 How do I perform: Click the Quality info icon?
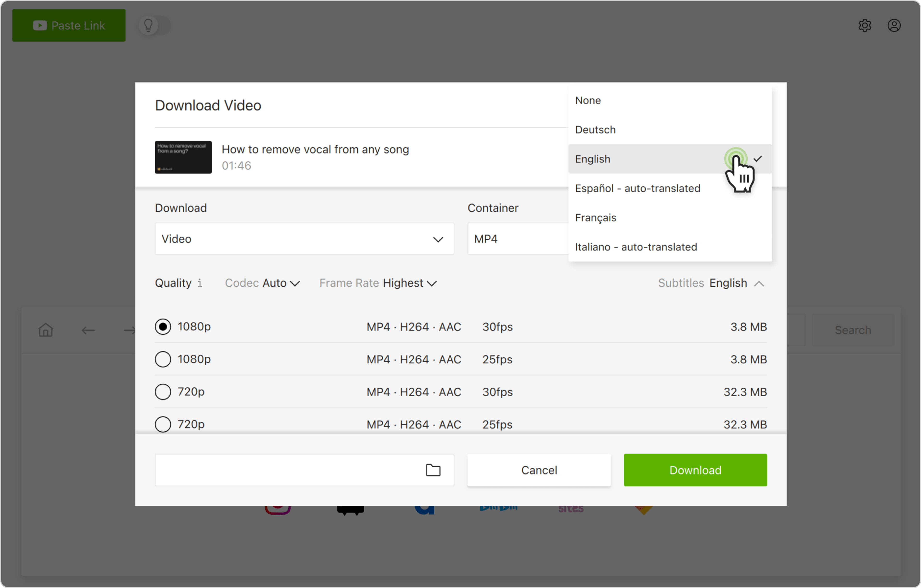click(x=200, y=283)
